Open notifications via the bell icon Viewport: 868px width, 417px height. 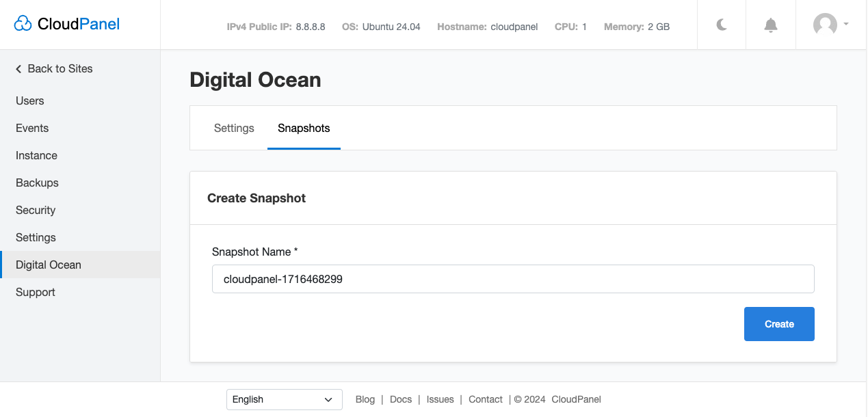771,25
